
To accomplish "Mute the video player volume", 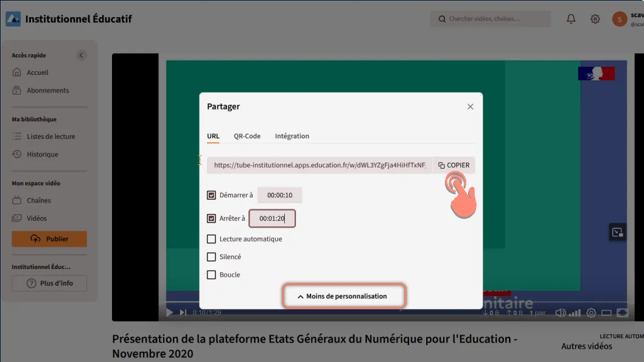I will 560,313.
